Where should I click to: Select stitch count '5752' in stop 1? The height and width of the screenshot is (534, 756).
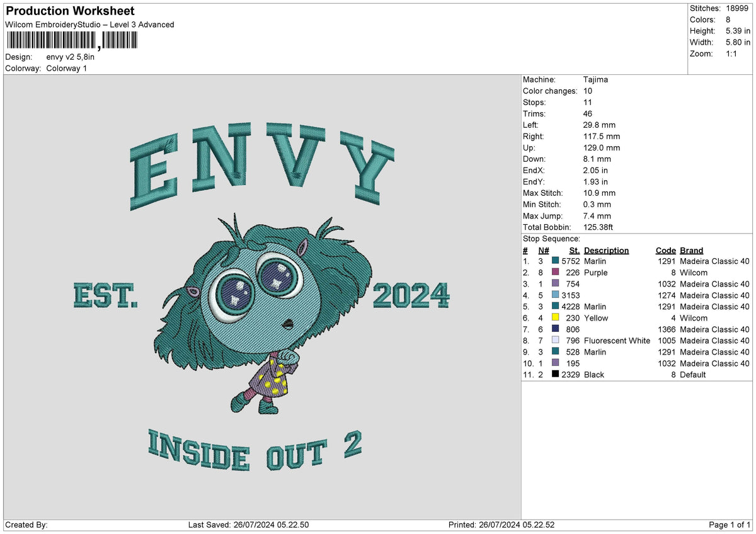pyautogui.click(x=570, y=261)
